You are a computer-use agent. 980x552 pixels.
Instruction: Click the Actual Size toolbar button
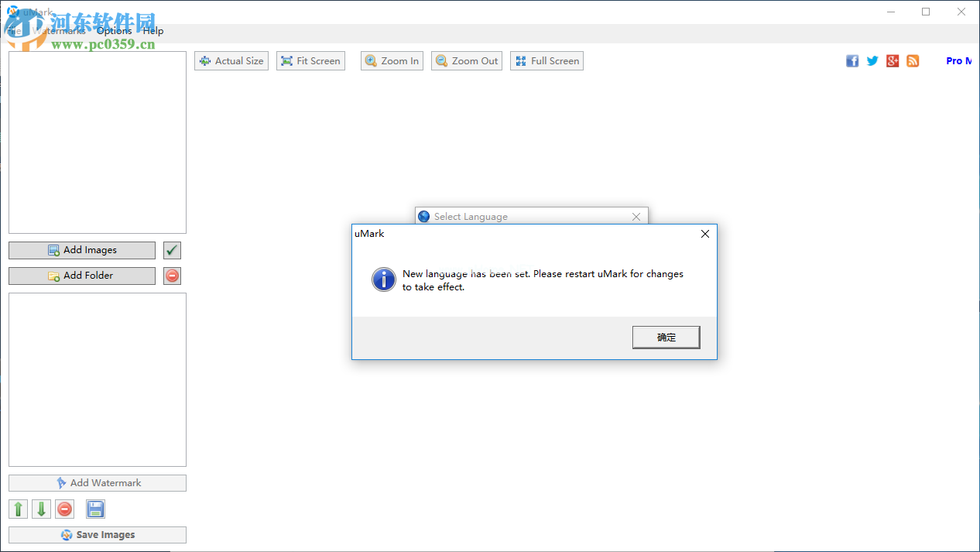(x=231, y=61)
